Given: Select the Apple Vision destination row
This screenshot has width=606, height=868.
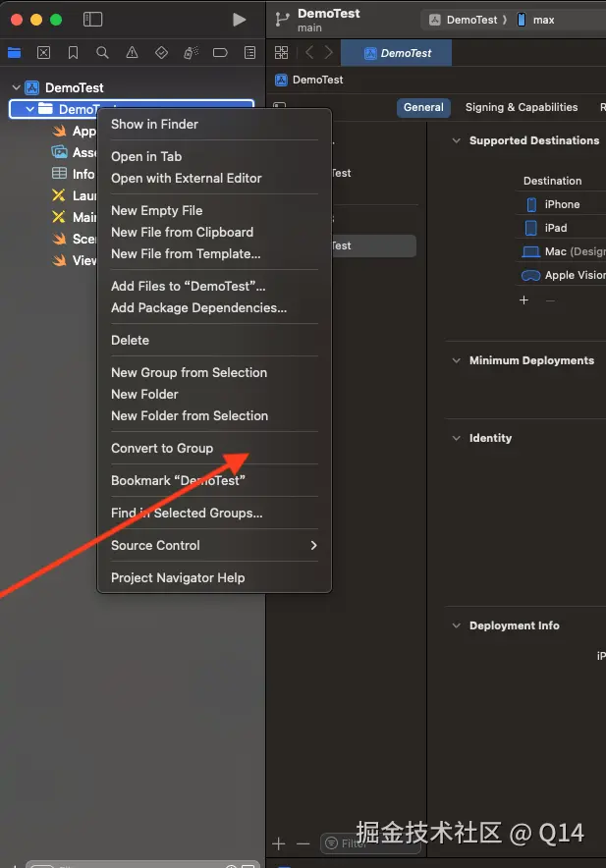Looking at the screenshot, I should pos(561,275).
